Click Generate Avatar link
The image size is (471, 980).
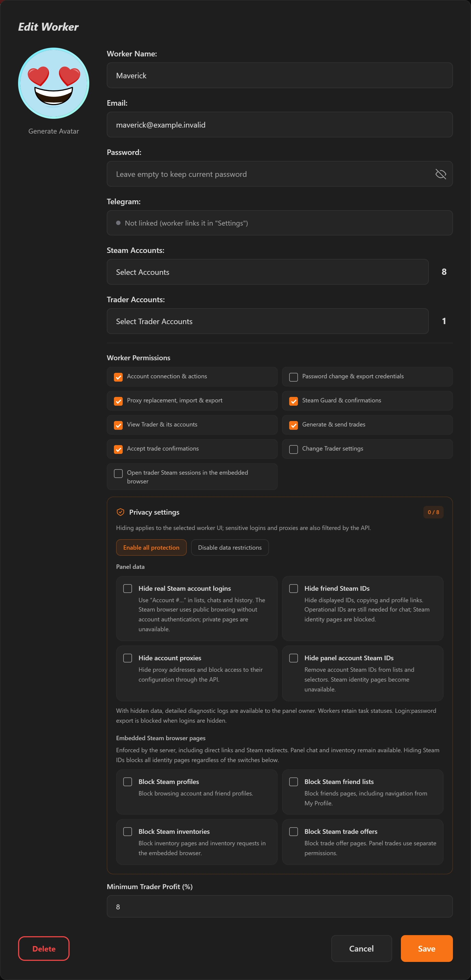(x=54, y=131)
